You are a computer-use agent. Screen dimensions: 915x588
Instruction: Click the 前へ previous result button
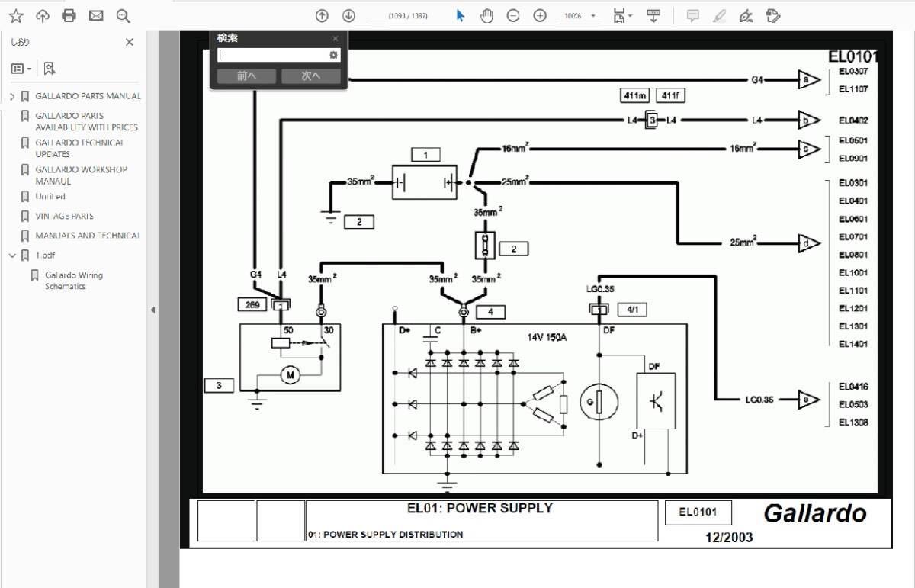246,76
